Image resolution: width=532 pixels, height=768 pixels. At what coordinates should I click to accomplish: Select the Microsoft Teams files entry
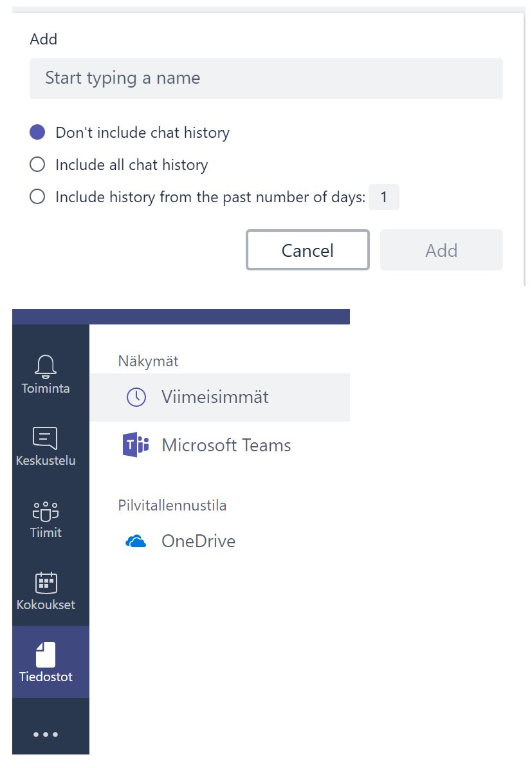point(226,445)
